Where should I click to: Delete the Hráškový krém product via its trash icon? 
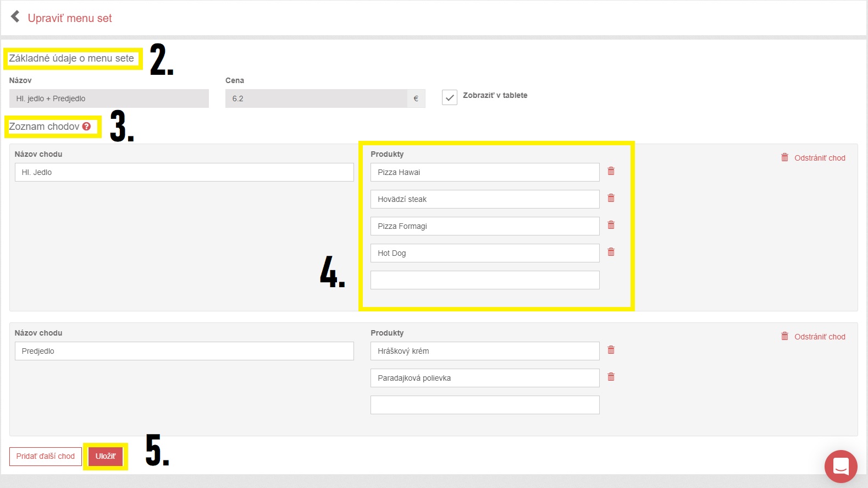click(611, 350)
